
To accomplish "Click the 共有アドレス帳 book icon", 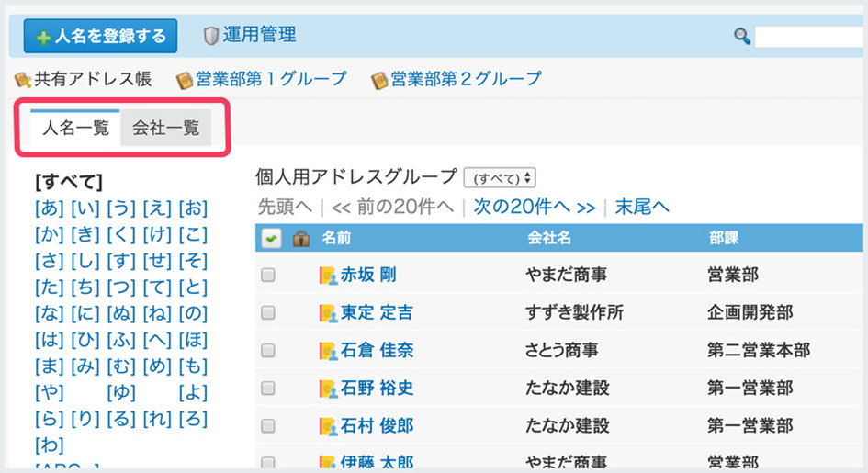I will (x=23, y=80).
